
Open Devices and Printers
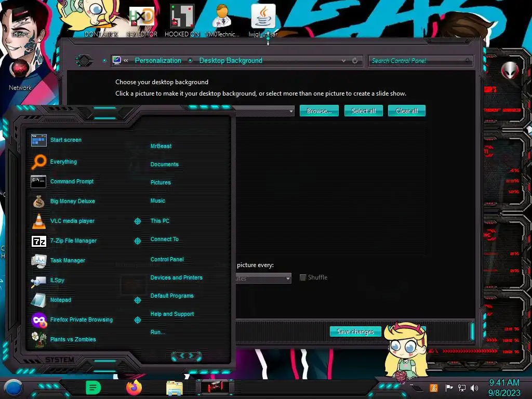point(177,277)
